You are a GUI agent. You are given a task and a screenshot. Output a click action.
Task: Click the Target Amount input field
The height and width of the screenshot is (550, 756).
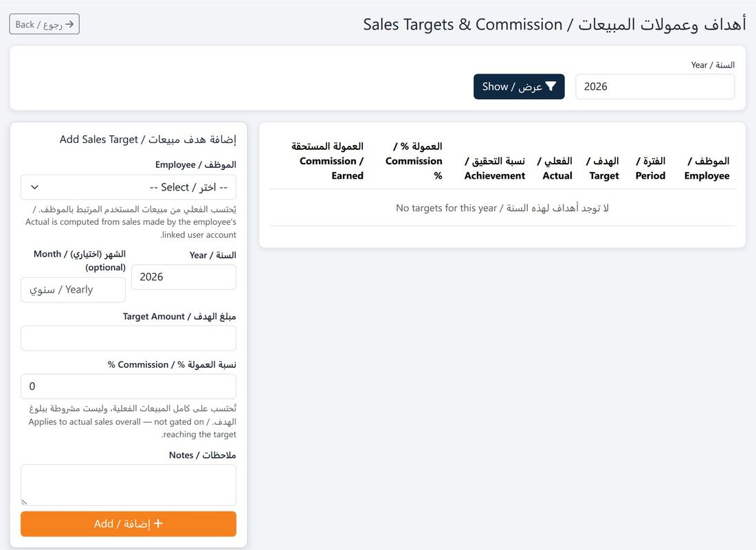(129, 338)
